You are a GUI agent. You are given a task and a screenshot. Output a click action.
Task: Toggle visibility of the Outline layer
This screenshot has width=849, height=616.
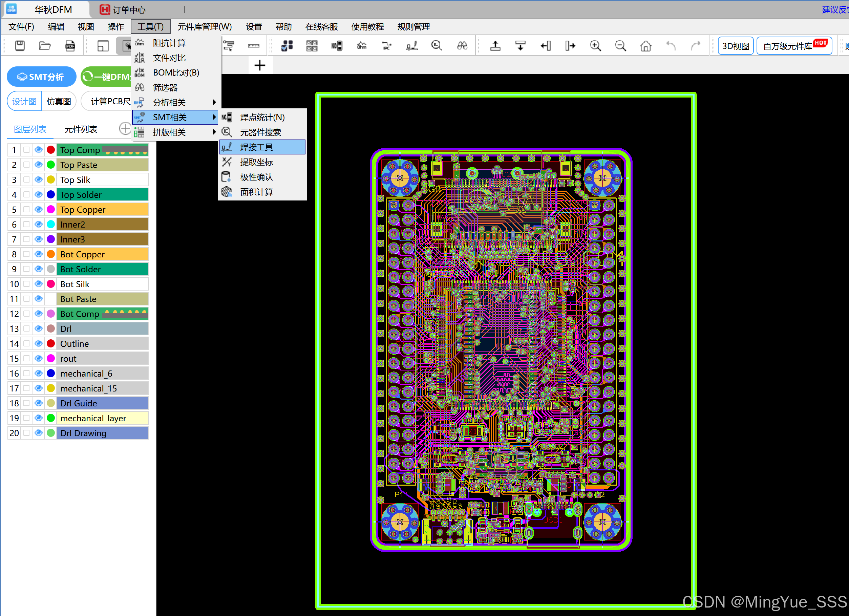tap(39, 343)
